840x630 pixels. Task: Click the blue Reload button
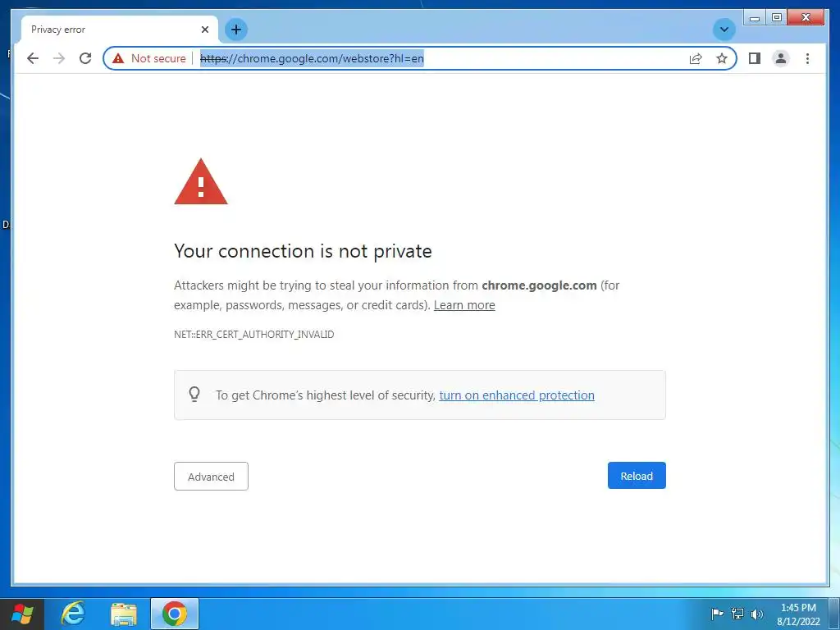(x=637, y=476)
